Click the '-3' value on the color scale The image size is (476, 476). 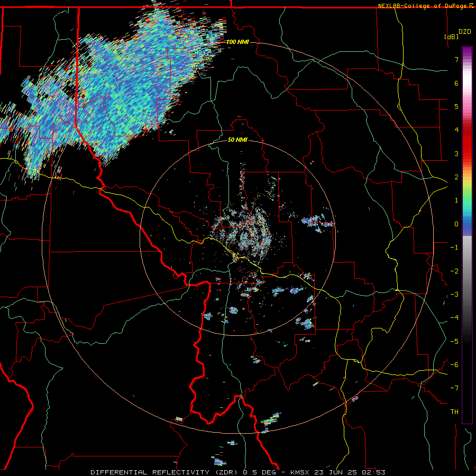click(x=454, y=295)
